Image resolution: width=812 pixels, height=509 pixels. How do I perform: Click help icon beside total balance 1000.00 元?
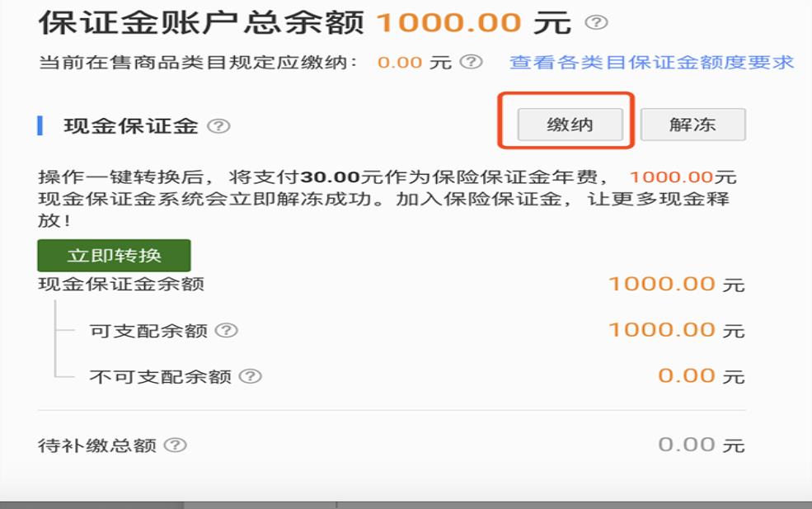pos(596,22)
